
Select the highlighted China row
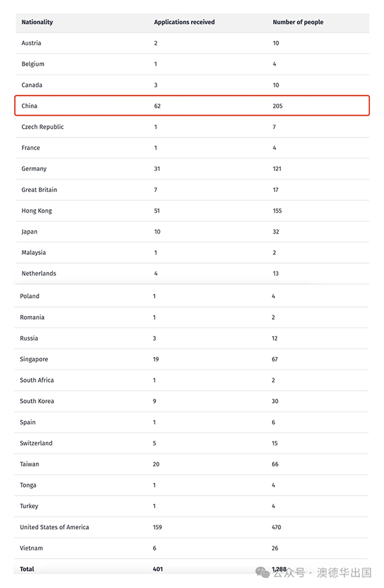coord(192,106)
